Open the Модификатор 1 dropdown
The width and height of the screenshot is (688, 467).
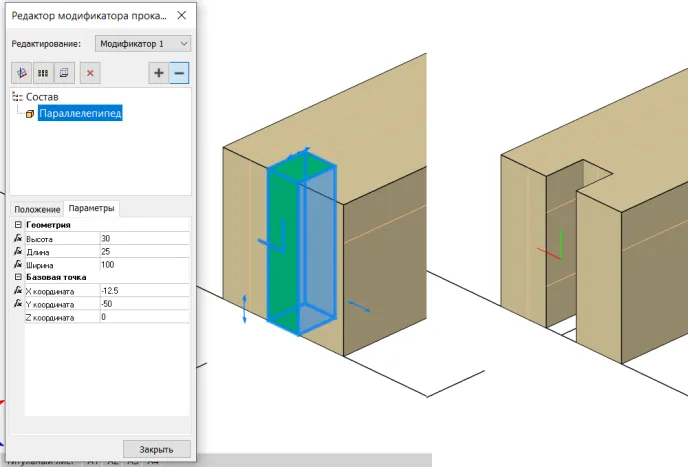[142, 44]
